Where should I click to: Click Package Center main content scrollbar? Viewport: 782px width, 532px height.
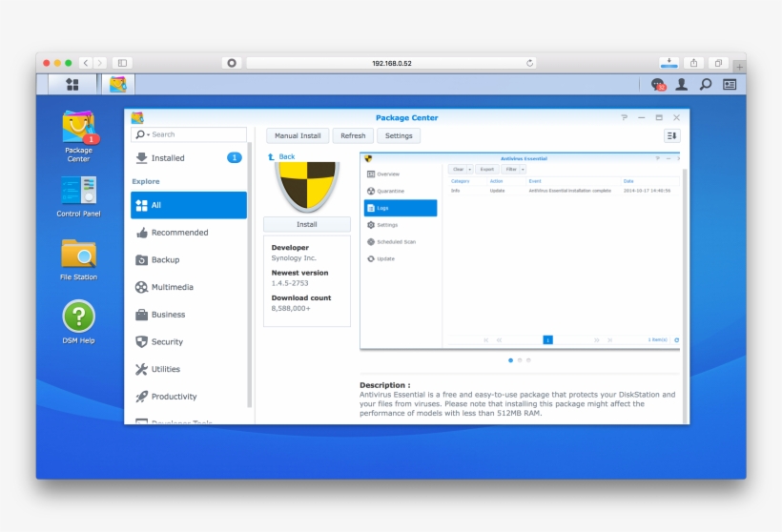tap(685, 295)
